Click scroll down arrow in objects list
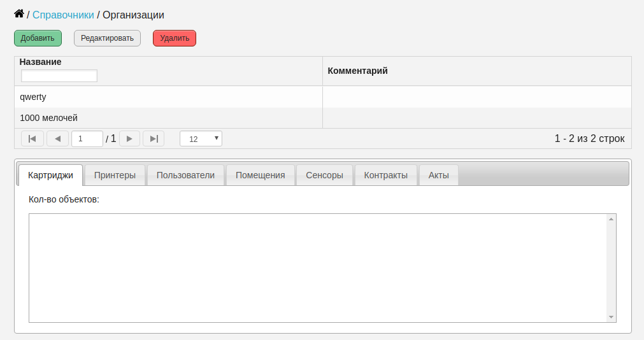This screenshot has width=644, height=340. 611,317
